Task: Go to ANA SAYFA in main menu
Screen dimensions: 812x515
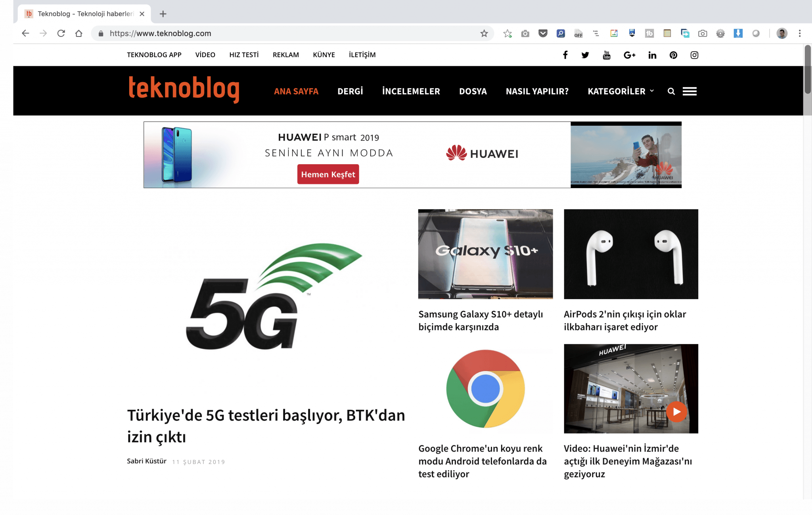Action: pyautogui.click(x=296, y=91)
